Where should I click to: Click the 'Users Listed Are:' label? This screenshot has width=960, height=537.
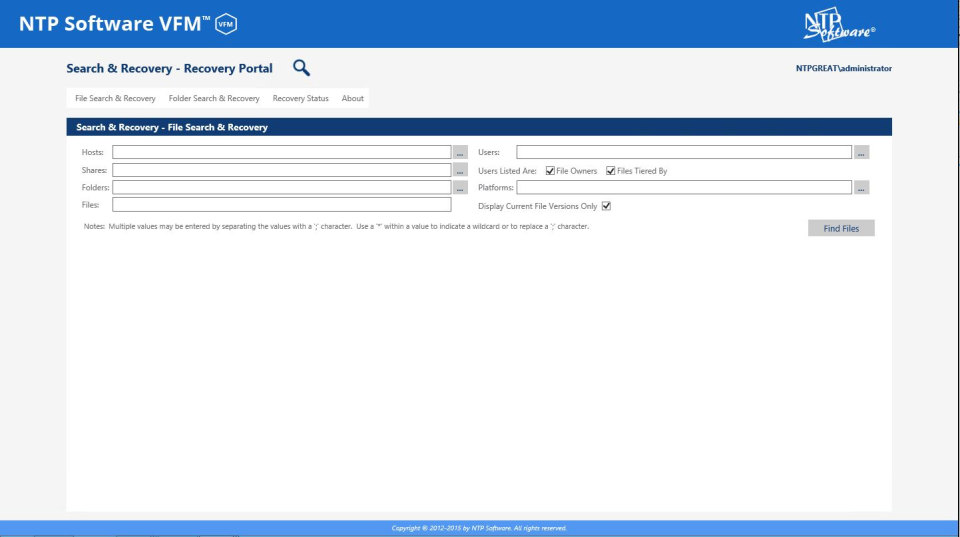[x=507, y=171]
